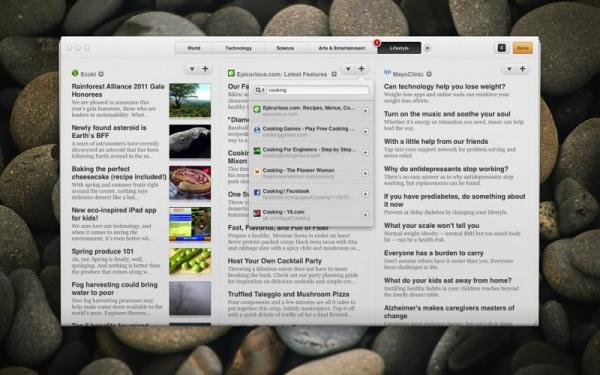The image size is (600, 375).
Task: Click small icon beside Epicurious Latest Features title
Action: pos(334,74)
